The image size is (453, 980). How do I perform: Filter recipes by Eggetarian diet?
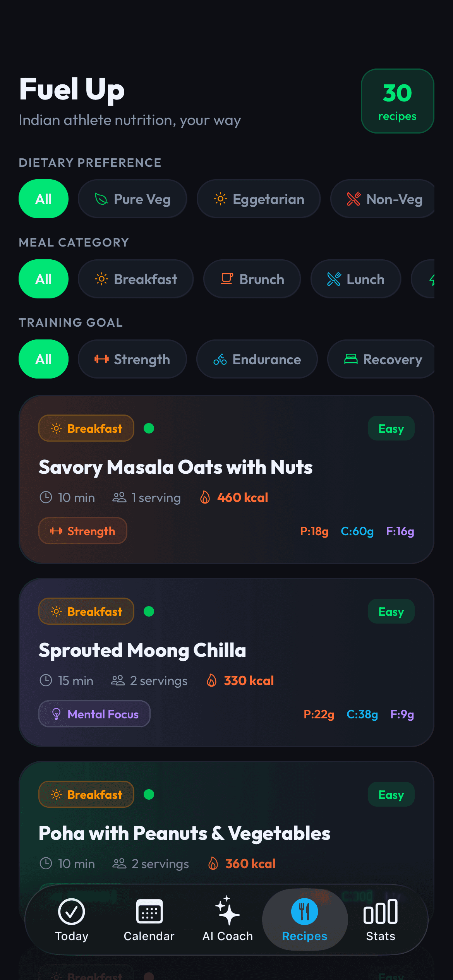point(259,199)
